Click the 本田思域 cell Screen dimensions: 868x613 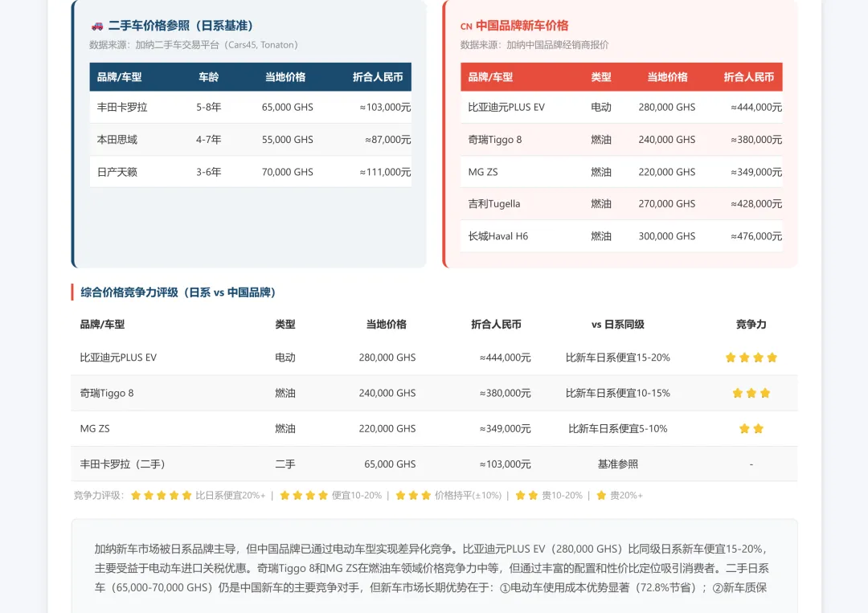117,140
